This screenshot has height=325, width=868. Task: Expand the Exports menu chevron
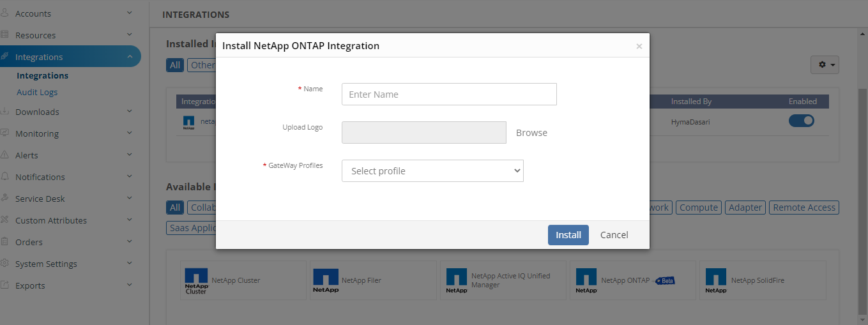pyautogui.click(x=130, y=285)
